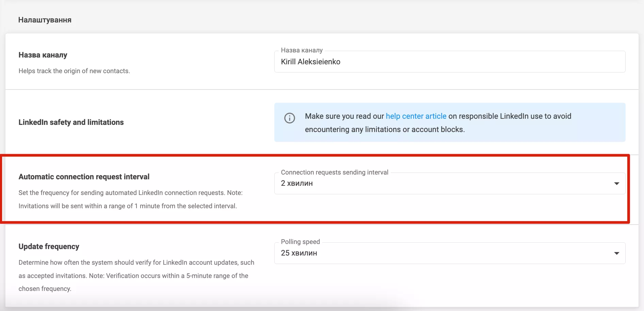The width and height of the screenshot is (644, 311).
Task: Open the help center article link
Action: click(x=416, y=116)
